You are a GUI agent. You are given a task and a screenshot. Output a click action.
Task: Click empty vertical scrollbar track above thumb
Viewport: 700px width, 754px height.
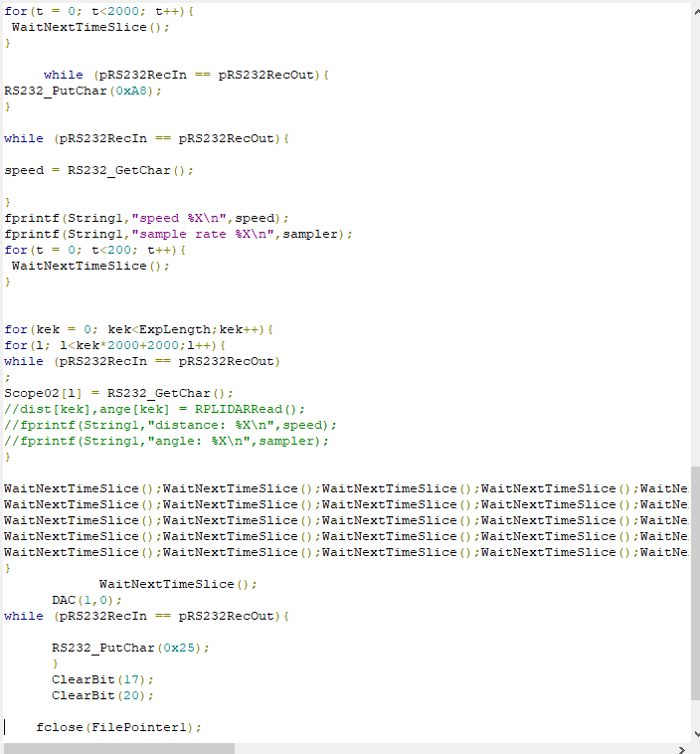click(694, 249)
